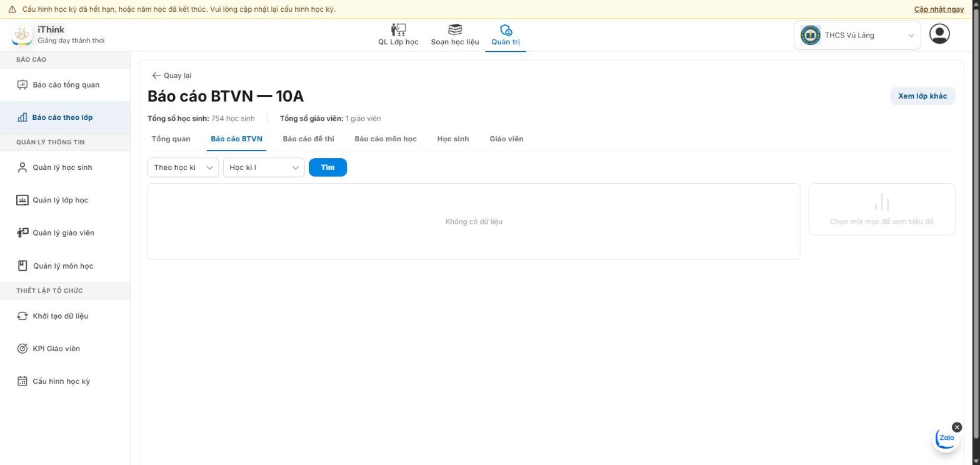Open the Báo cáo môn học tab
Screen dimensions: 980x465
click(385, 139)
